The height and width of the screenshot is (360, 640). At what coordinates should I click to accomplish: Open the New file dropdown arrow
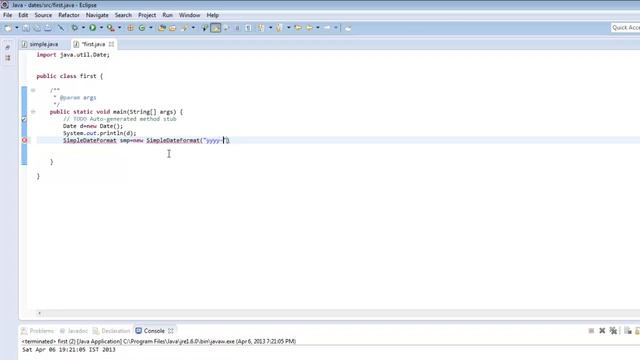(17, 28)
